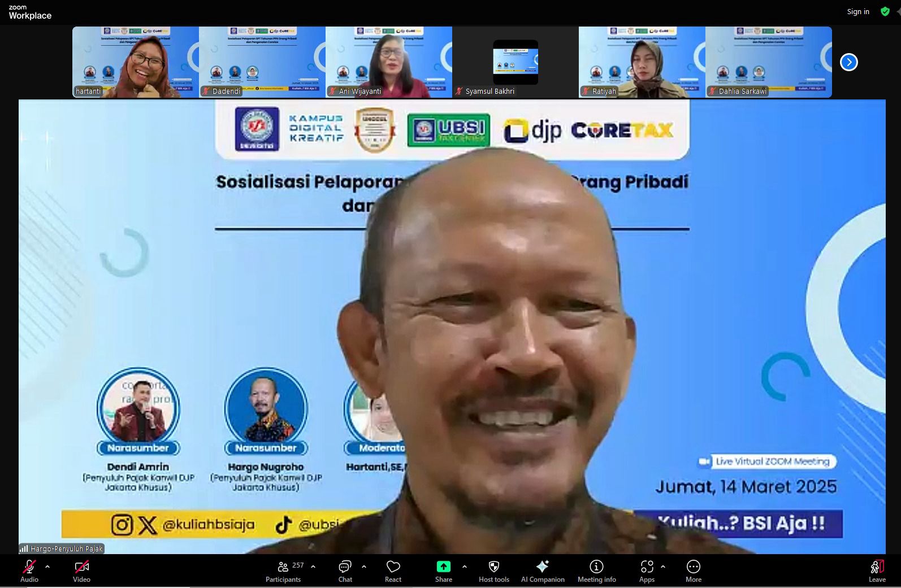Expand the Participants options arrow

point(313,566)
